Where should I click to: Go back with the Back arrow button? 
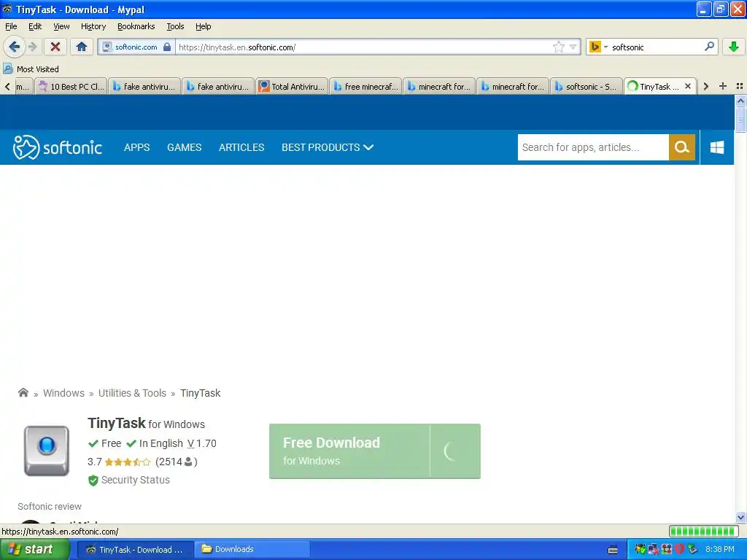click(14, 47)
